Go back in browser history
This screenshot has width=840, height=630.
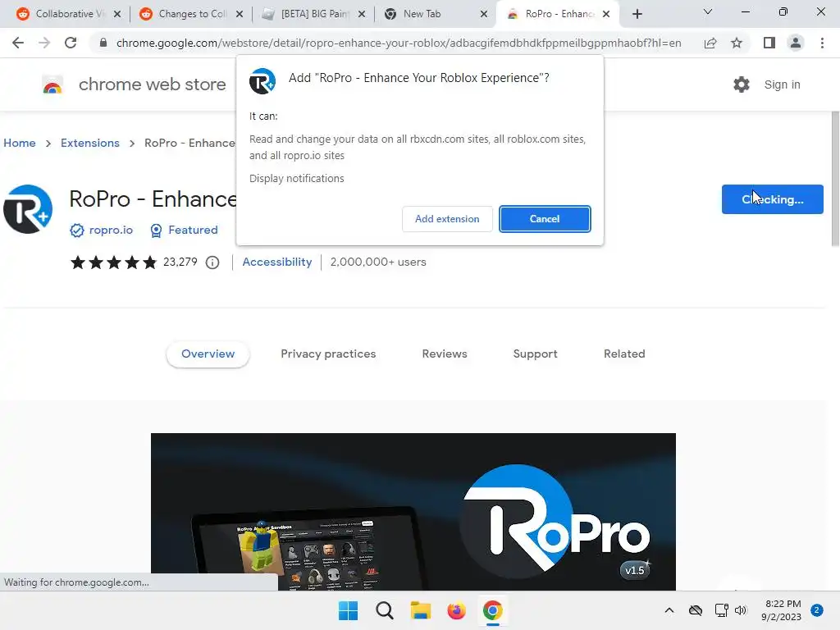(x=18, y=43)
